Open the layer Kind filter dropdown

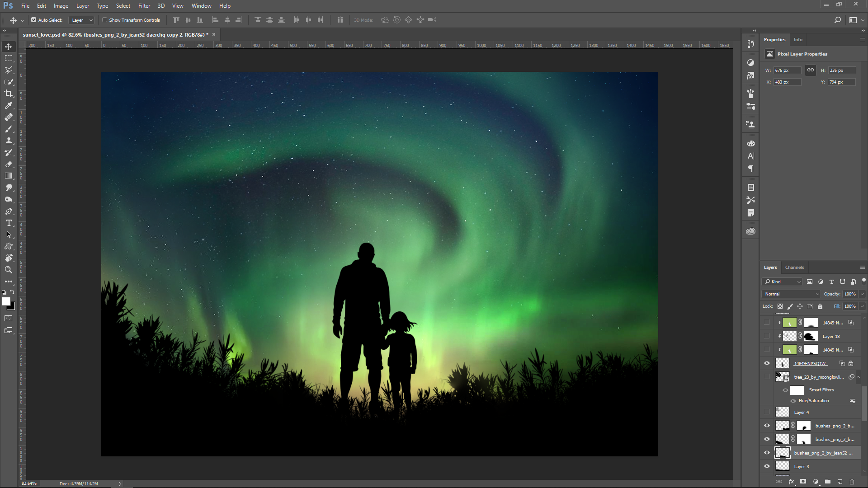click(x=782, y=282)
